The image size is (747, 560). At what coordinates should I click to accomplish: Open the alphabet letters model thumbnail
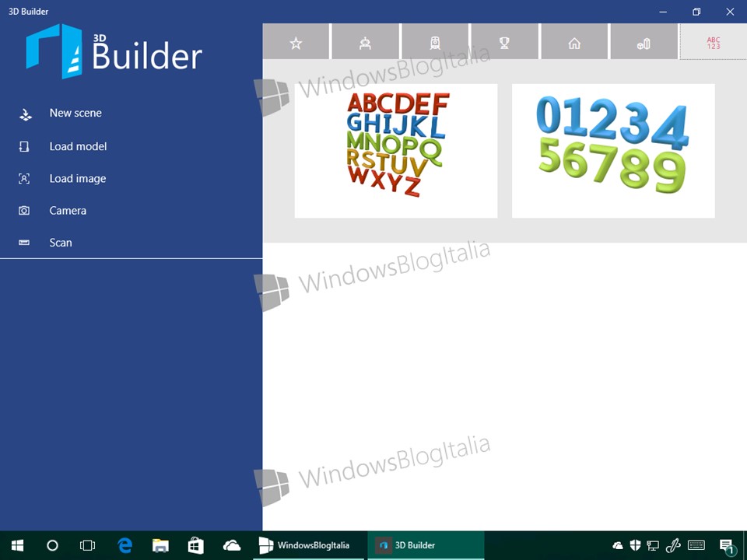coord(396,151)
